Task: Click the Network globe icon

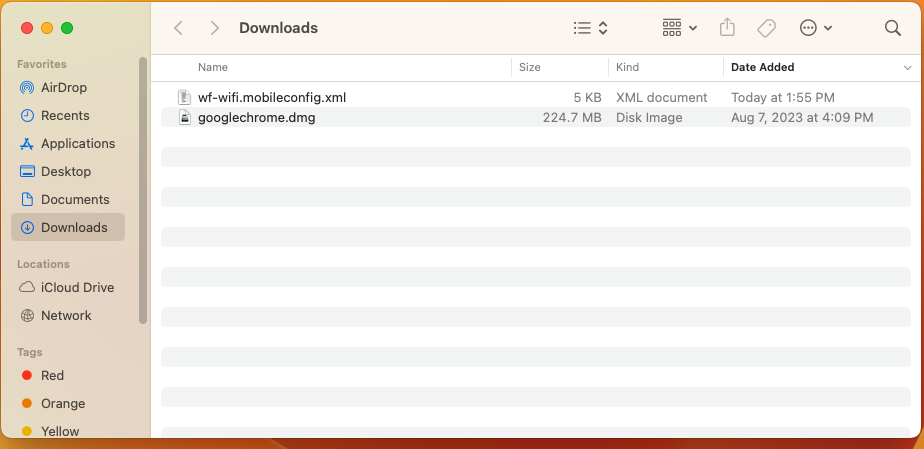Action: pos(27,316)
